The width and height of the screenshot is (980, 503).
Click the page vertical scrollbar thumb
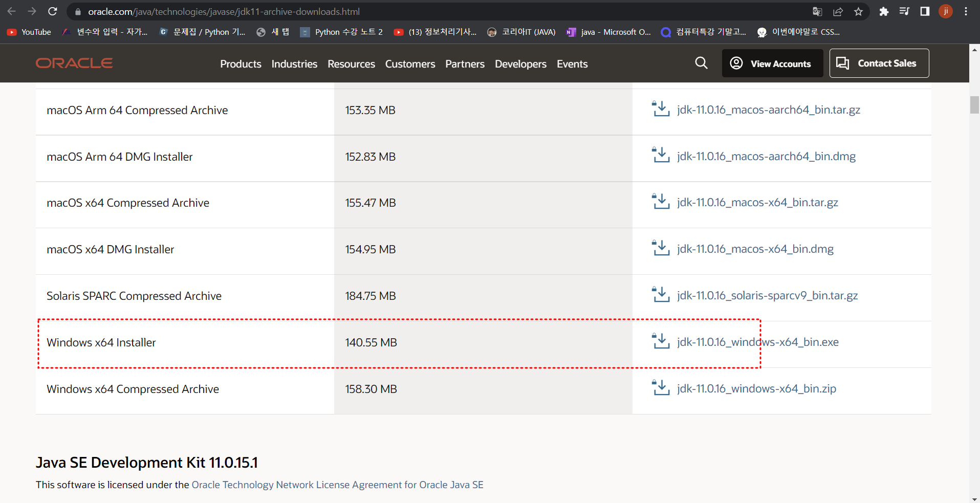pyautogui.click(x=974, y=104)
